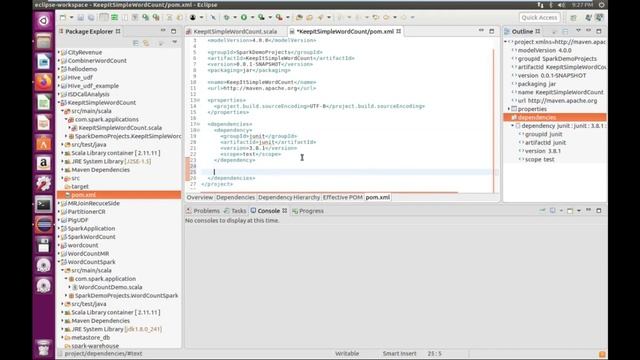Collapse dependency junit node in Outline
The image size is (640, 360).
coord(513,126)
